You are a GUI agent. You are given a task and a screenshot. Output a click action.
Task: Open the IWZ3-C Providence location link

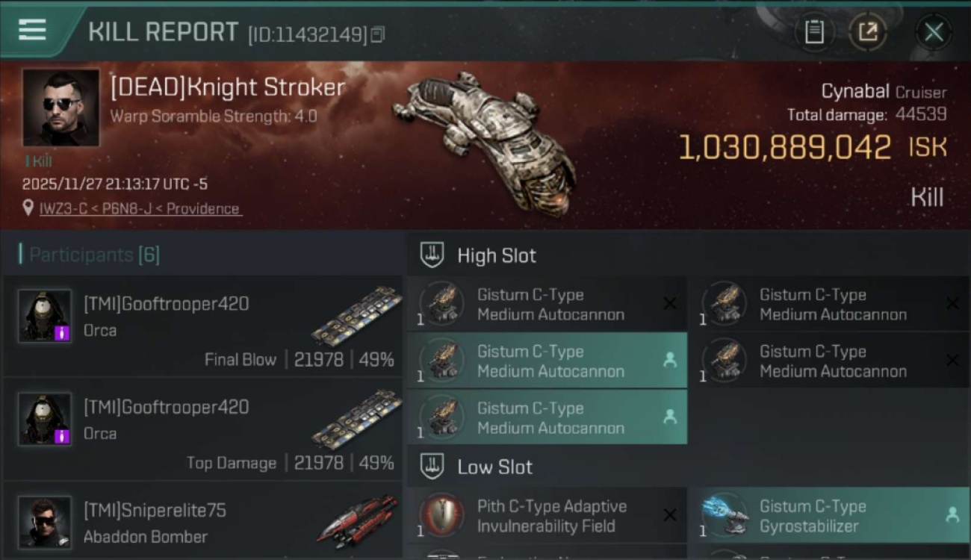tap(140, 209)
